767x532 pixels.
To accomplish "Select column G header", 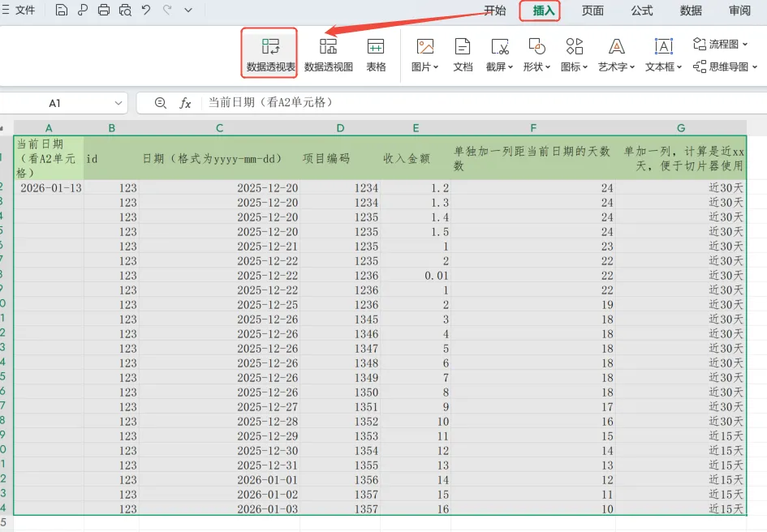I will 681,128.
